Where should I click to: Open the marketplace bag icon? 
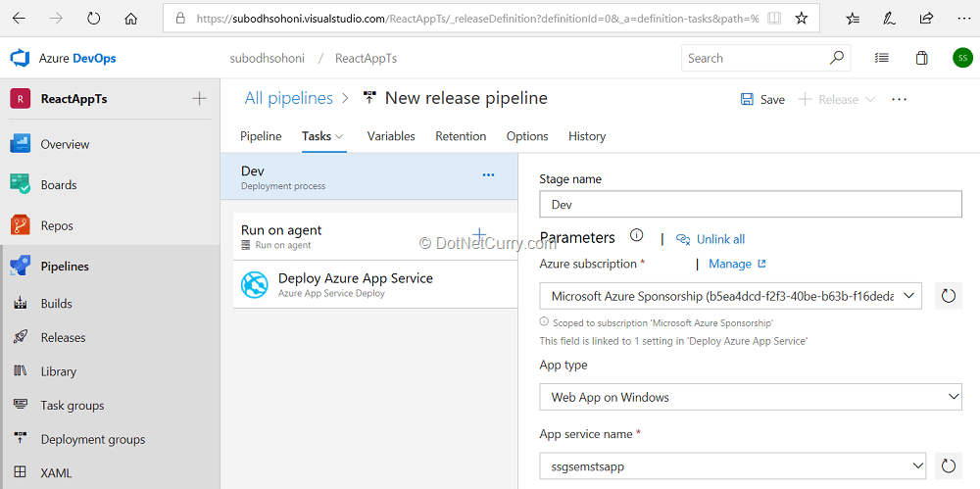pos(921,58)
